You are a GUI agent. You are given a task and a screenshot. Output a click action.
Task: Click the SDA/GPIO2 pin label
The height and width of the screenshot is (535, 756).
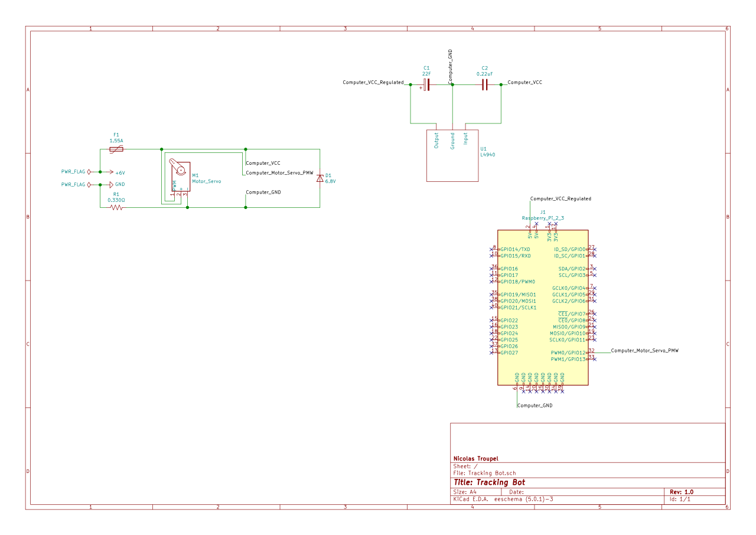pyautogui.click(x=572, y=269)
